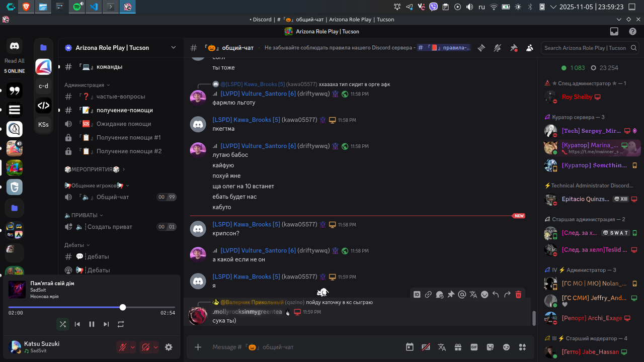Open User Settings gear

(x=169, y=347)
